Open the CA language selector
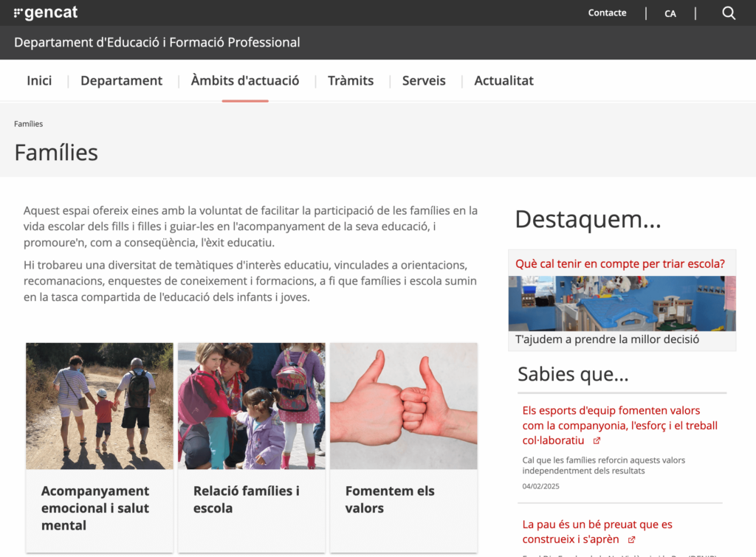 670,13
